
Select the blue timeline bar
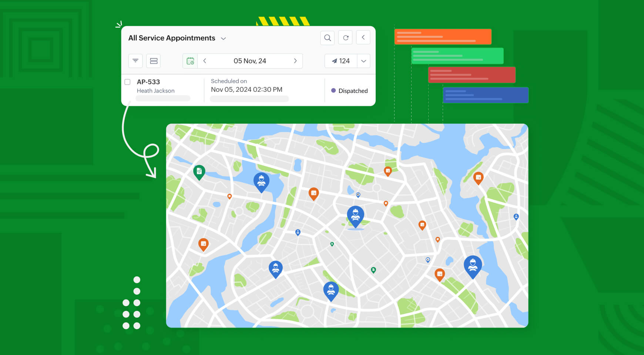(x=486, y=95)
